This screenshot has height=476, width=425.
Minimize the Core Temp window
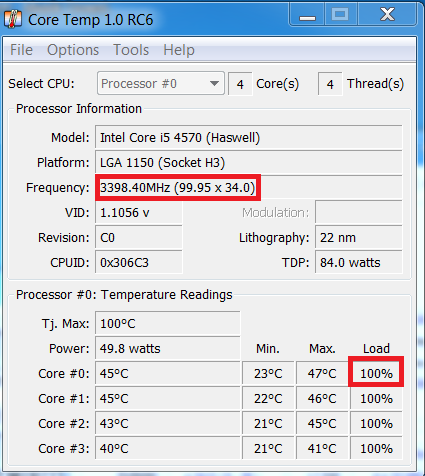tap(307, 15)
